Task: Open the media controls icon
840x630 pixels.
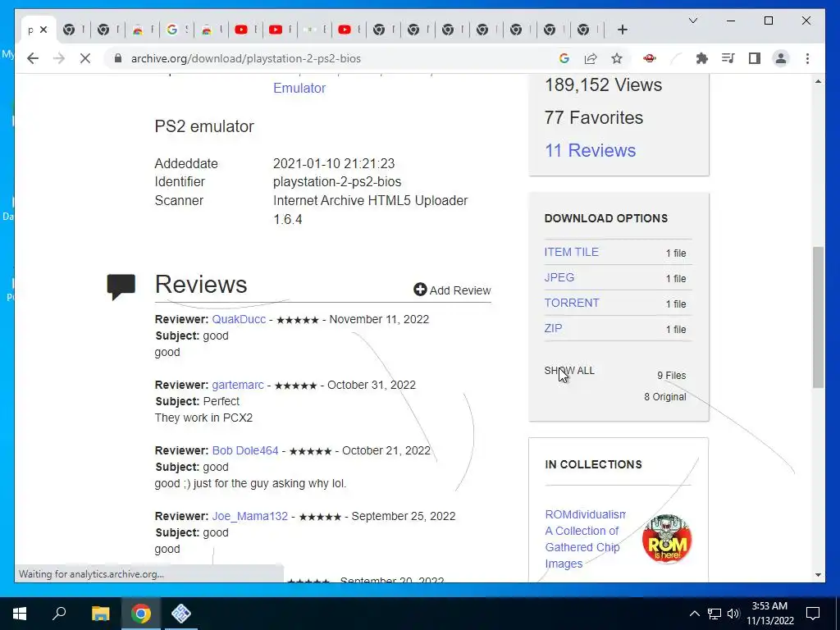Action: tap(728, 58)
